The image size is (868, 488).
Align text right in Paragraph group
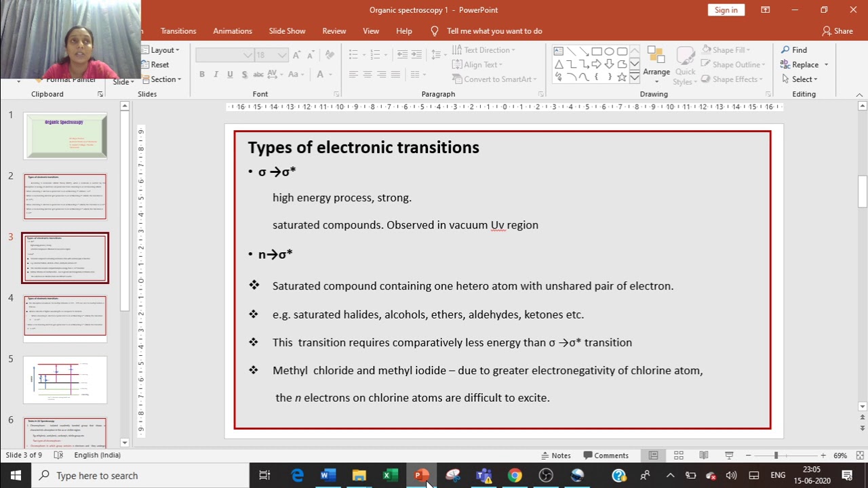click(382, 75)
